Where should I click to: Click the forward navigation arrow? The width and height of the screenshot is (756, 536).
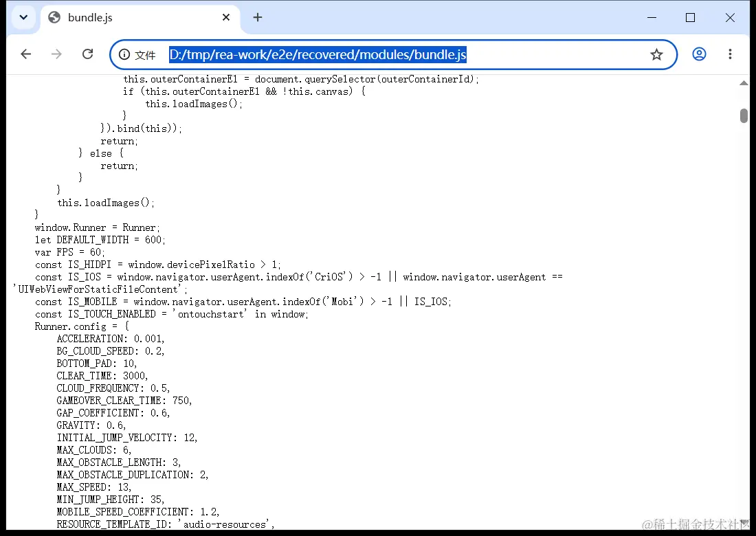[56, 54]
